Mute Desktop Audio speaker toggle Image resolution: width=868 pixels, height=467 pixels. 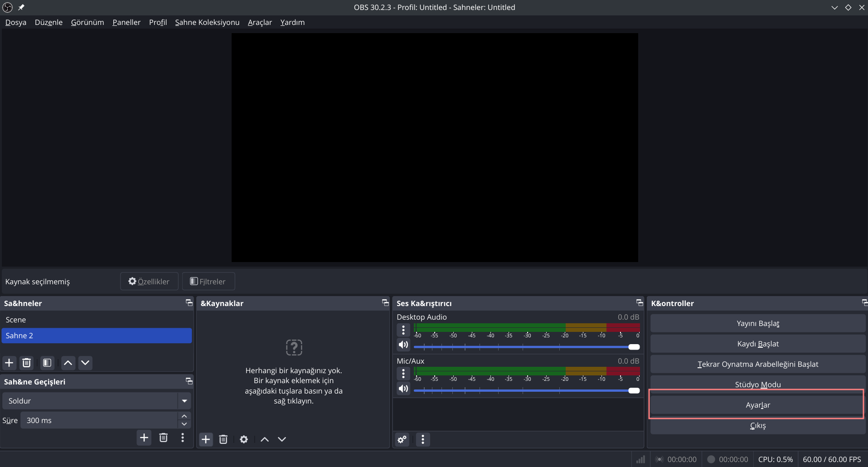click(x=403, y=345)
